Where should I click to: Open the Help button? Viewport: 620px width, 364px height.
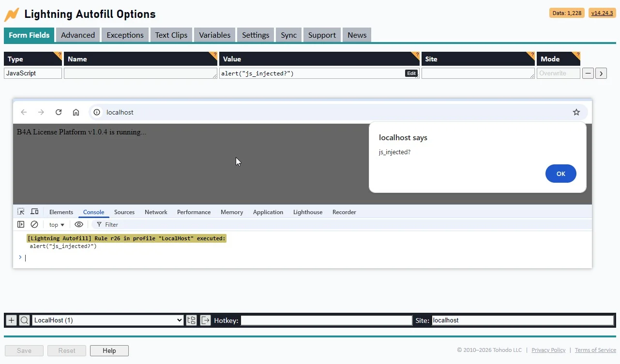[x=109, y=350]
